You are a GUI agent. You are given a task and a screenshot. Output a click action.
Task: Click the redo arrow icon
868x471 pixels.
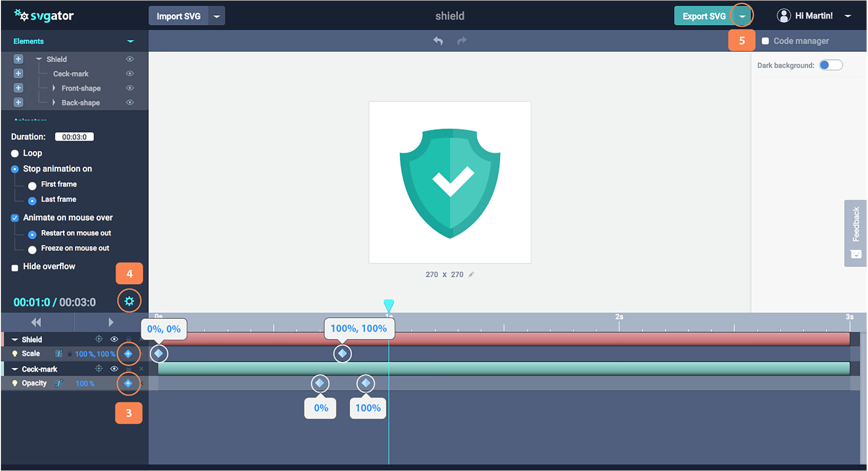pyautogui.click(x=462, y=41)
